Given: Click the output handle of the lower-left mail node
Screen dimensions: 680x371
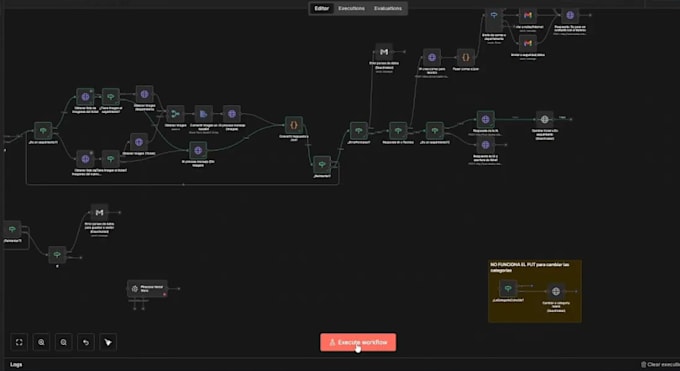Looking at the screenshot, I should pyautogui.click(x=120, y=213).
